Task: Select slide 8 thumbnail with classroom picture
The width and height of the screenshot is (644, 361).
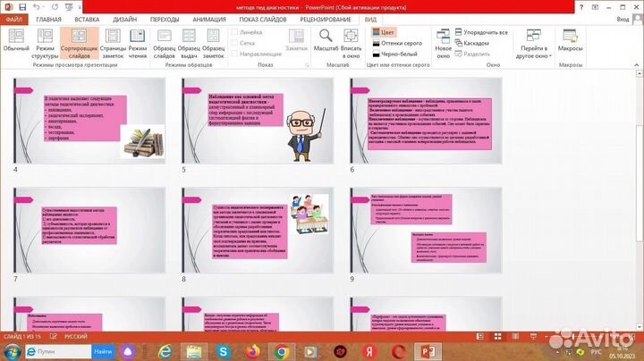Action: (x=258, y=231)
